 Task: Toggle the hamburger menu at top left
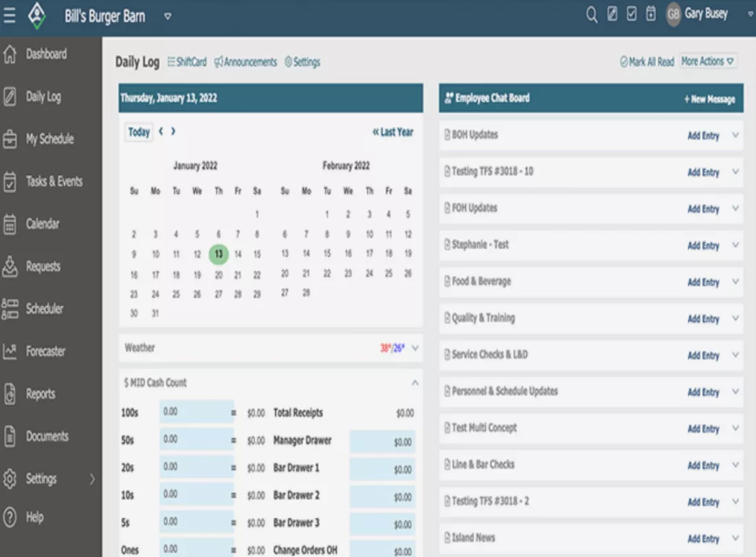pyautogui.click(x=10, y=15)
